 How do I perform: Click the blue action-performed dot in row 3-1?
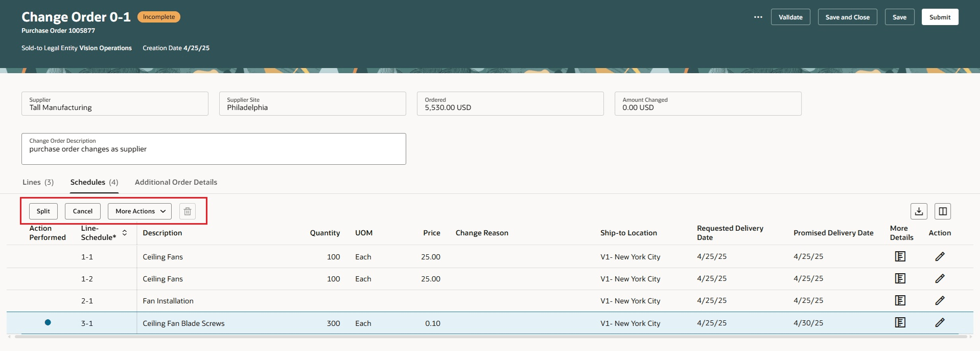[48, 322]
